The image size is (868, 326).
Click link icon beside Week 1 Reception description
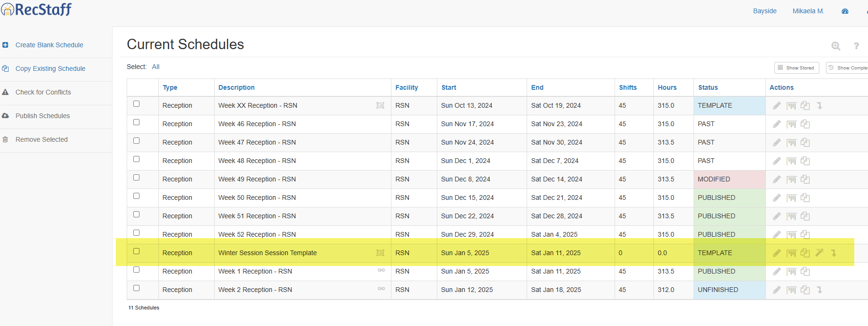tap(381, 270)
